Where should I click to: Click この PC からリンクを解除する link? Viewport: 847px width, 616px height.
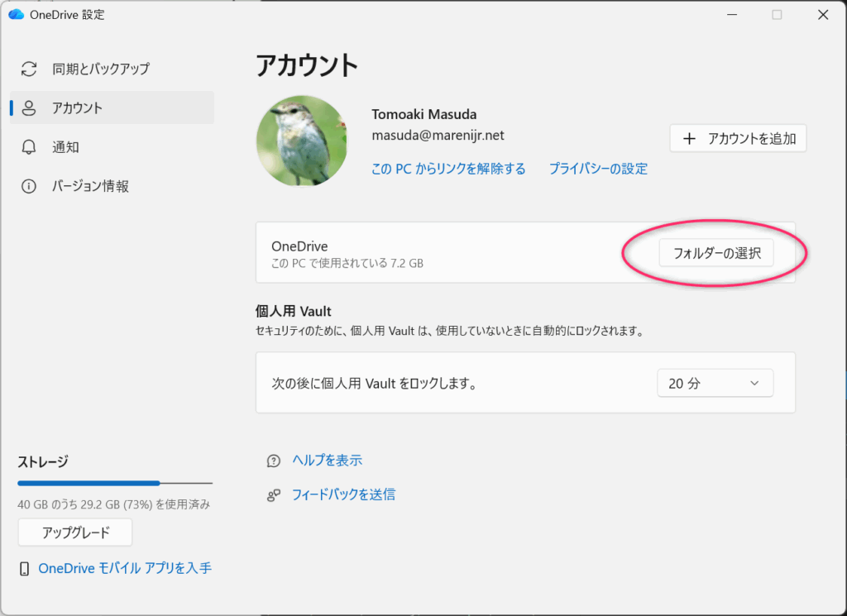pos(448,169)
